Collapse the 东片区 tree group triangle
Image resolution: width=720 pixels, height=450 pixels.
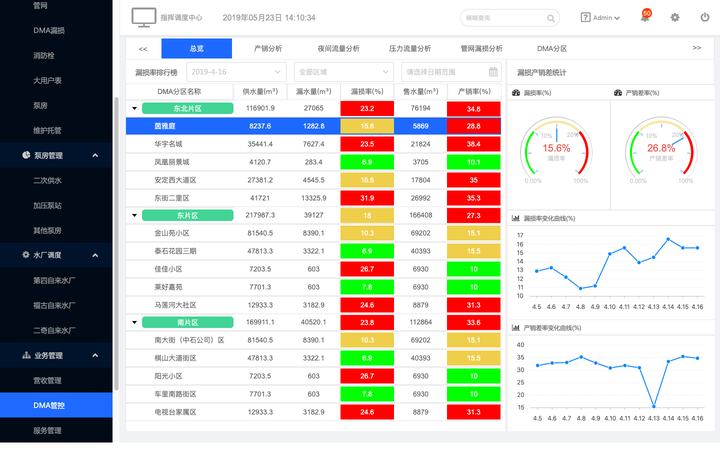coord(135,215)
